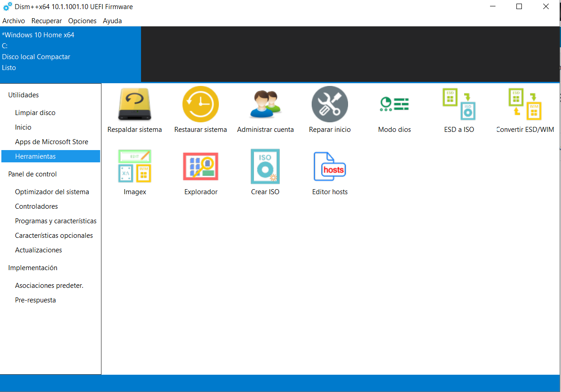
Task: Click the Reparar inicio wrench icon
Action: pyautogui.click(x=330, y=104)
